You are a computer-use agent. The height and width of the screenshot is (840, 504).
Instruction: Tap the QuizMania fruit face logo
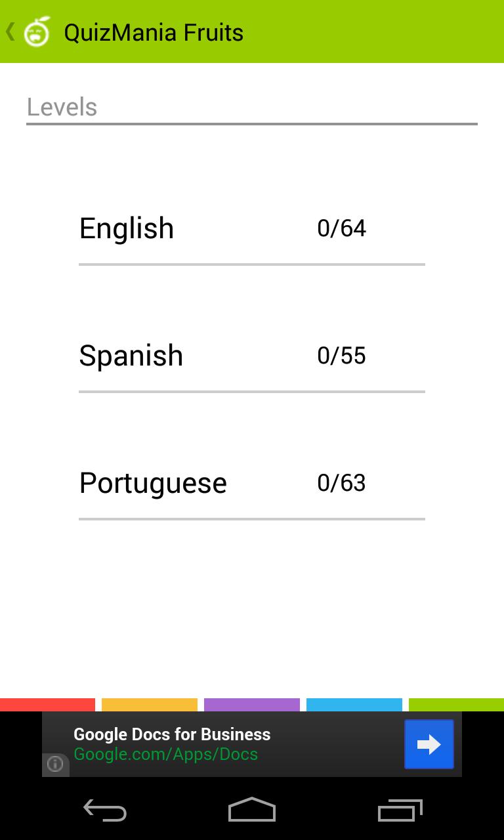[37, 31]
